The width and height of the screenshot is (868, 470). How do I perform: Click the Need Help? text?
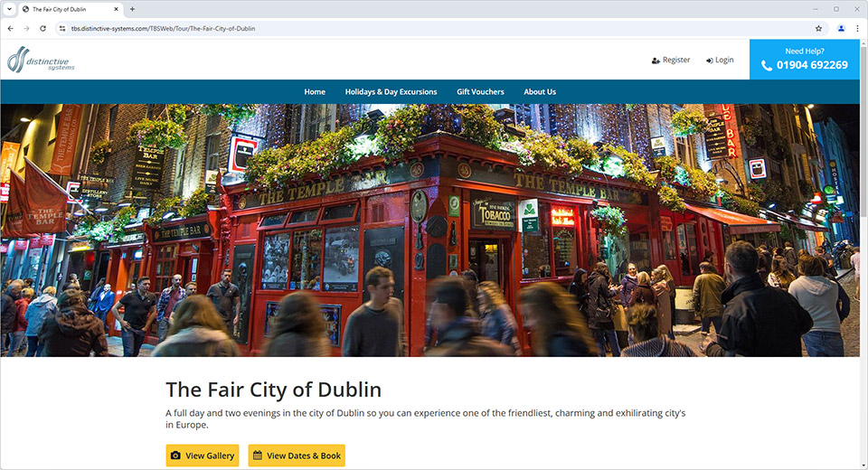click(805, 51)
